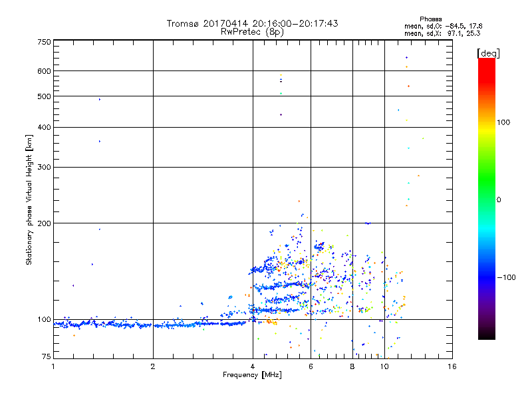
Task: Click the x-axis '10' tick label
Action: pyautogui.click(x=384, y=366)
